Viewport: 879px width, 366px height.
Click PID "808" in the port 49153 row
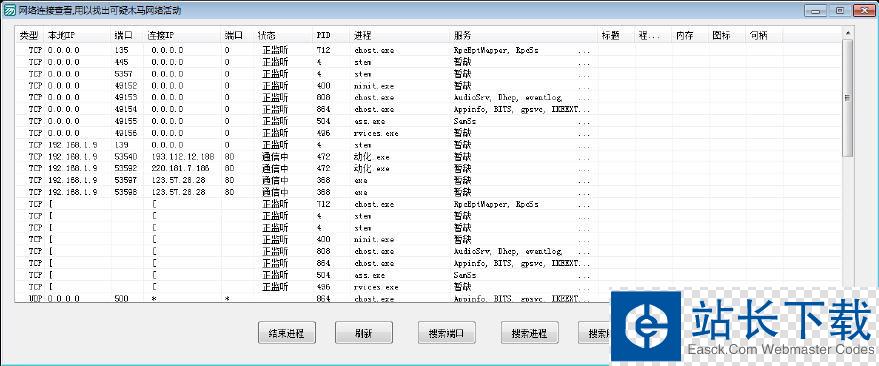(x=323, y=98)
